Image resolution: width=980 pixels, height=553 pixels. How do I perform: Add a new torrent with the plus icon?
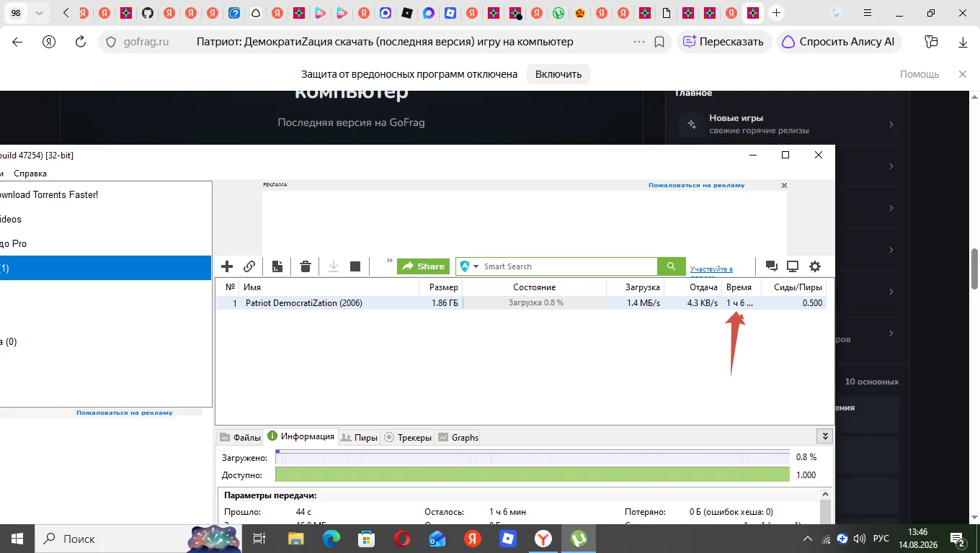coord(227,266)
